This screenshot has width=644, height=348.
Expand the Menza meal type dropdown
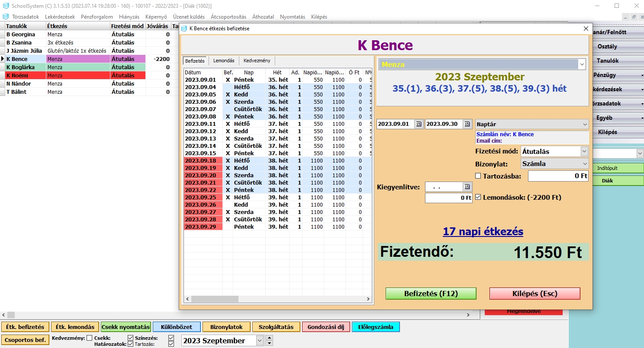[x=581, y=64]
